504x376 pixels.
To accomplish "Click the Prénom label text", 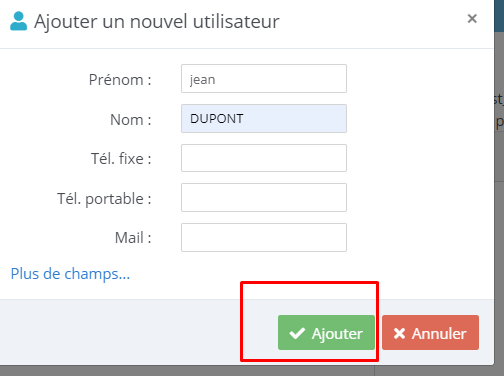I will (x=120, y=80).
